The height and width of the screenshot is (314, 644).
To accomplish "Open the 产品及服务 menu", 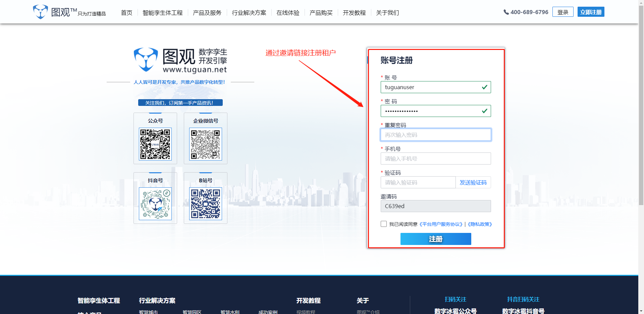I will pos(207,13).
